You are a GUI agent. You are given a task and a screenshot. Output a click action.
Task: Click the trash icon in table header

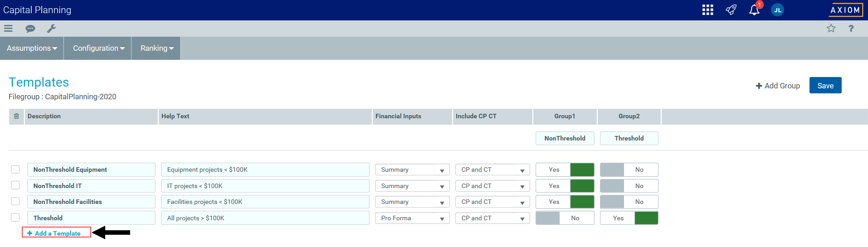16,116
